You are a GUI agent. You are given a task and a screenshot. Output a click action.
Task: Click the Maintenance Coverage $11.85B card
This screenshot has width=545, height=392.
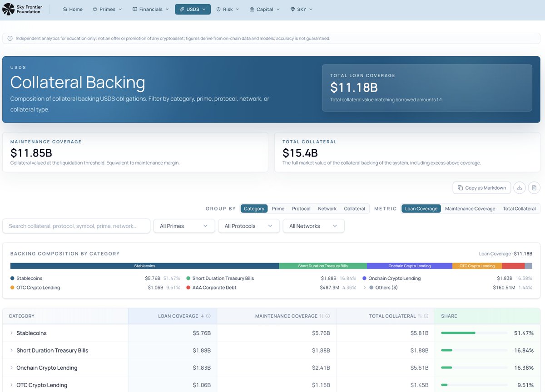(x=135, y=152)
